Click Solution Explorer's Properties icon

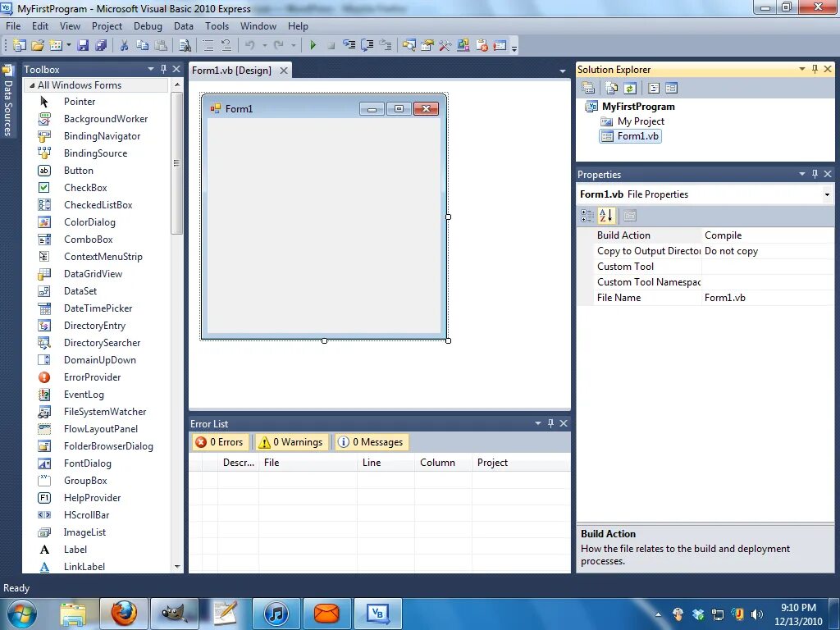[588, 88]
